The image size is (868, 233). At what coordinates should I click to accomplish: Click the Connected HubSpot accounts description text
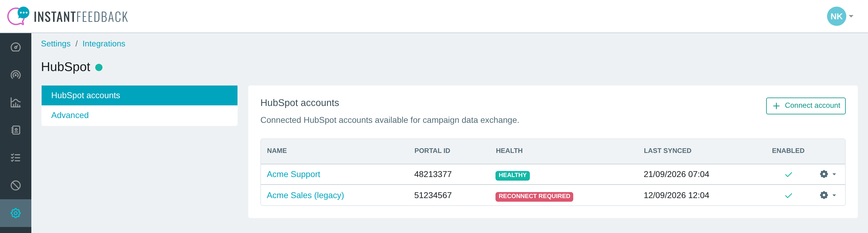tap(389, 120)
